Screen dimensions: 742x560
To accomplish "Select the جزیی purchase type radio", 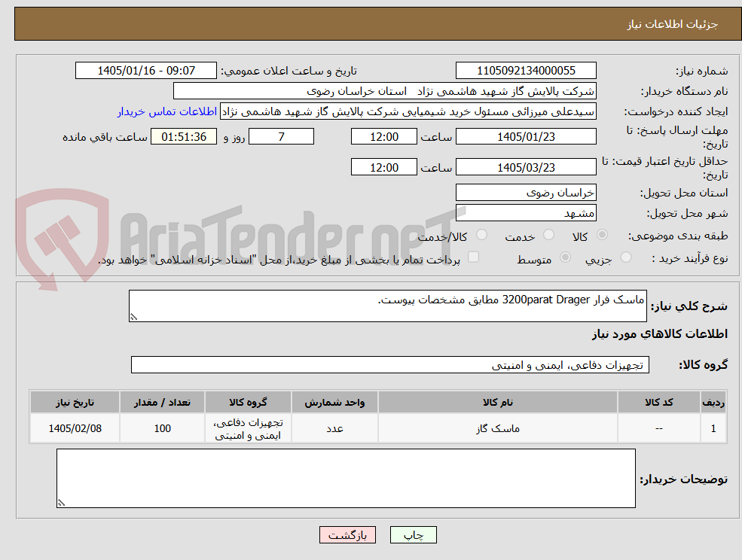I will point(625,257).
